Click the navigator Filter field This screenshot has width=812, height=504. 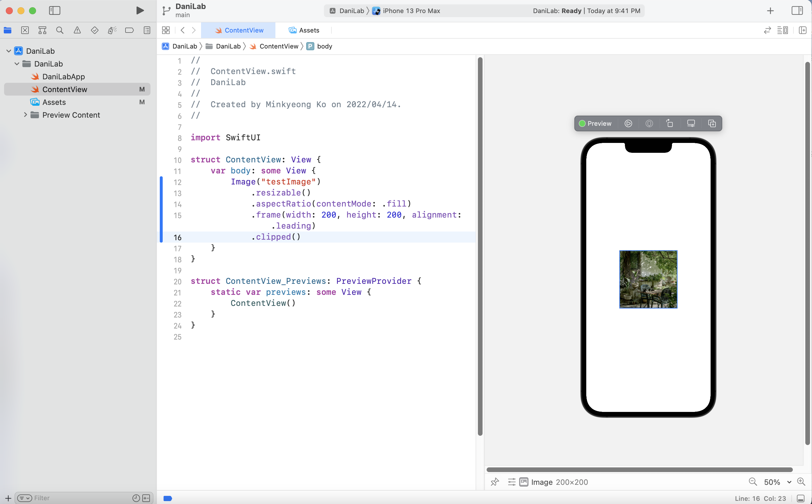click(x=80, y=498)
